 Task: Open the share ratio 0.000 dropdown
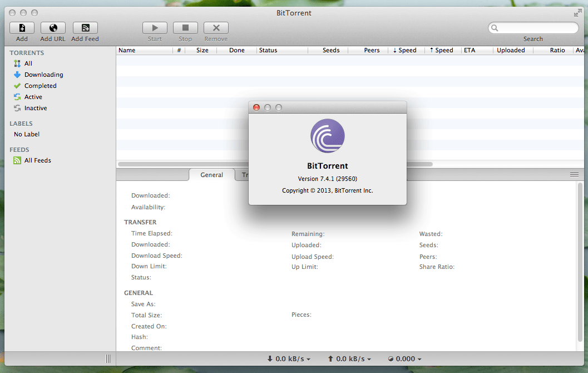404,359
